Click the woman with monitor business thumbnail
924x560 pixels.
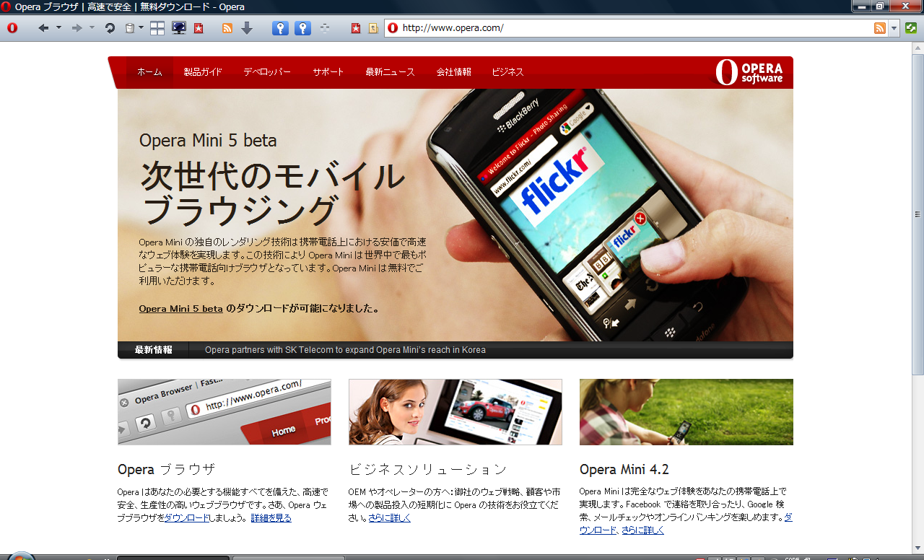tap(456, 412)
